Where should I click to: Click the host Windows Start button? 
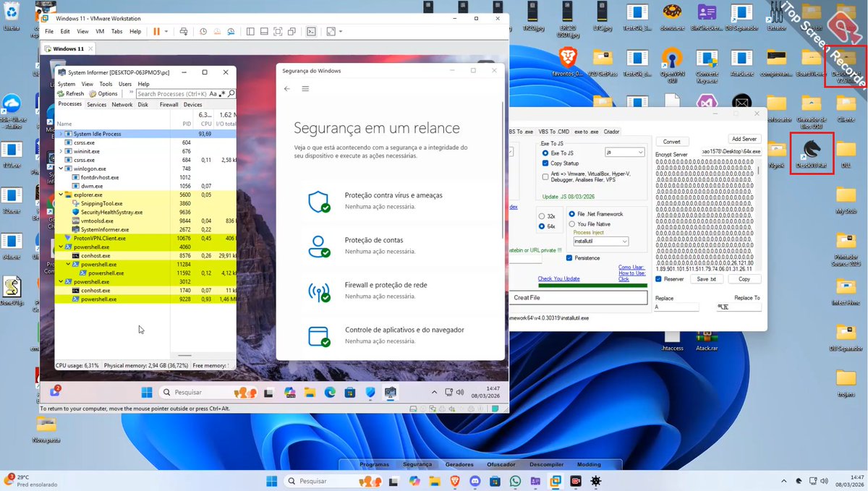coord(271,481)
